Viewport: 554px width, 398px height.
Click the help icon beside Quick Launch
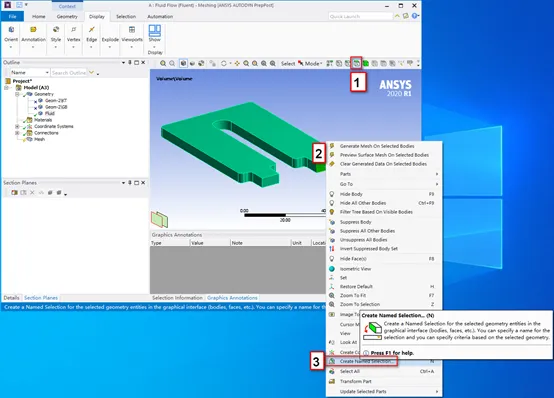415,16
